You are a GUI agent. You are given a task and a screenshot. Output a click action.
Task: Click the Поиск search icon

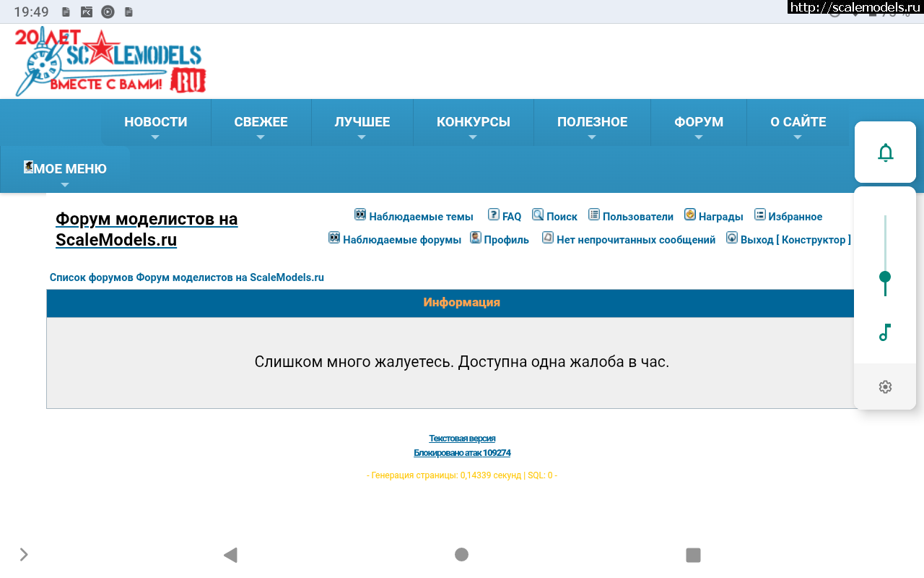point(538,215)
